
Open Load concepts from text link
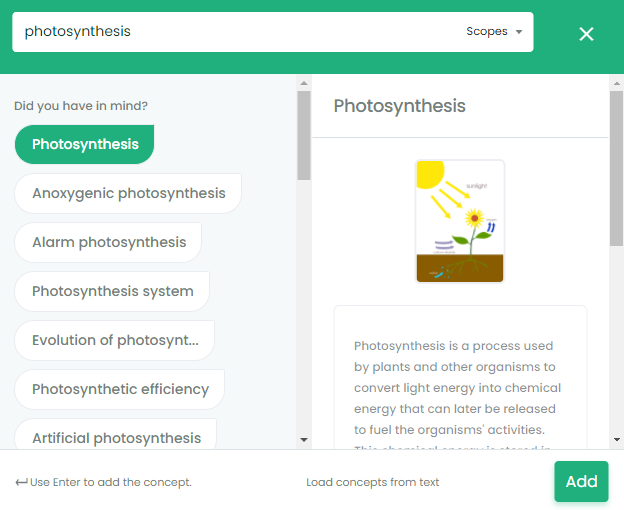point(372,482)
